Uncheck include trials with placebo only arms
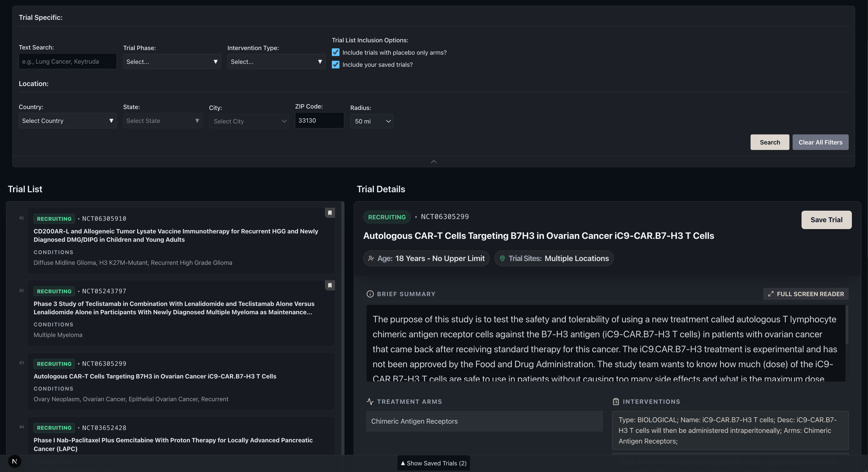Viewport: 868px width, 472px height. [336, 53]
